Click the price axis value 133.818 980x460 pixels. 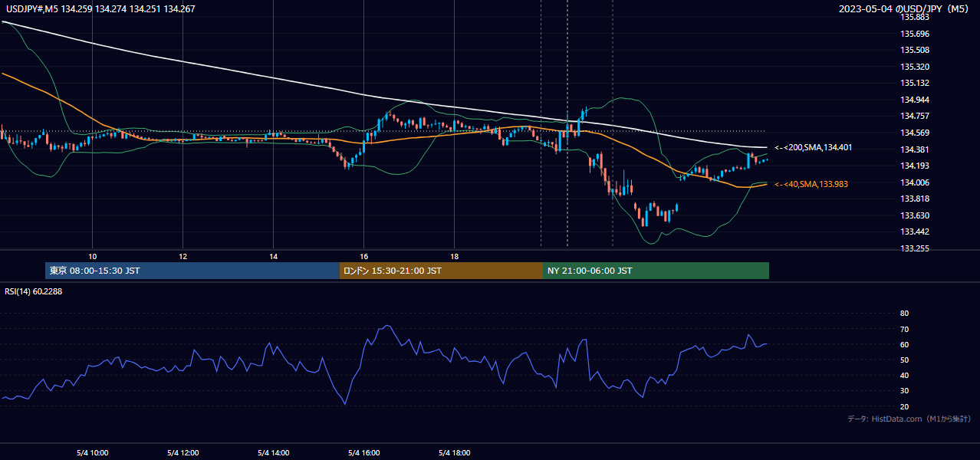tap(915, 199)
